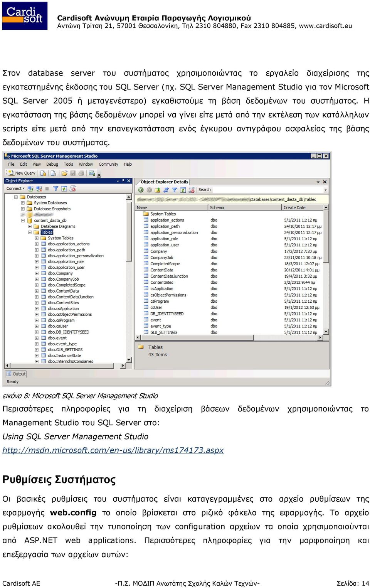The width and height of the screenshot is (370, 588).
Task: Expand the Database Diagrams node
Action: coord(30,226)
